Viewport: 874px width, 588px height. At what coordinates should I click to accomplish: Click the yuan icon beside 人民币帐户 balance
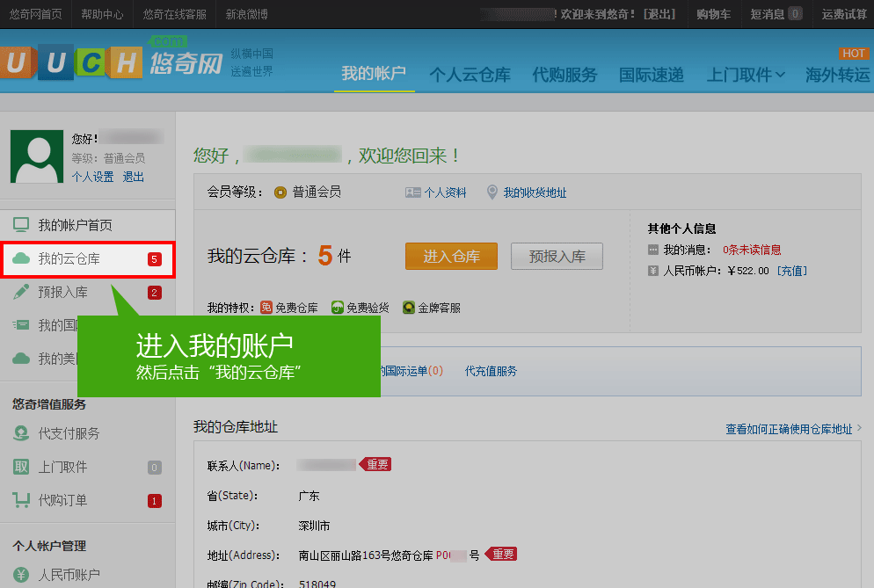click(x=653, y=271)
